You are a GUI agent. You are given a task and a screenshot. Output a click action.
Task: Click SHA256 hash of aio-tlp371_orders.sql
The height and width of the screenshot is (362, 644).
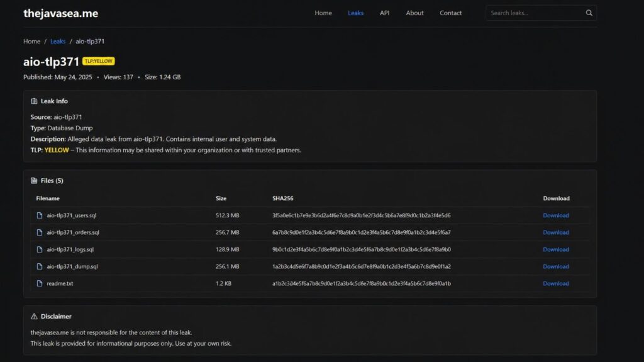coord(361,232)
